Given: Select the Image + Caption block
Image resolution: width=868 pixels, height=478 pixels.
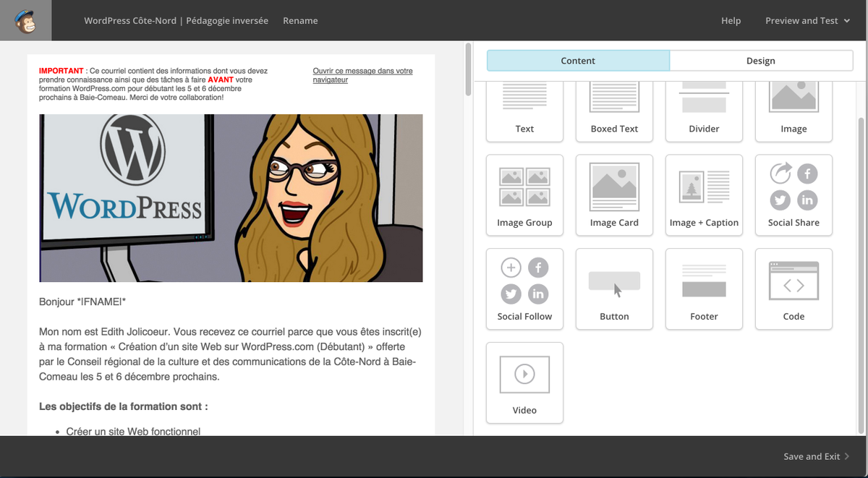Looking at the screenshot, I should 704,195.
